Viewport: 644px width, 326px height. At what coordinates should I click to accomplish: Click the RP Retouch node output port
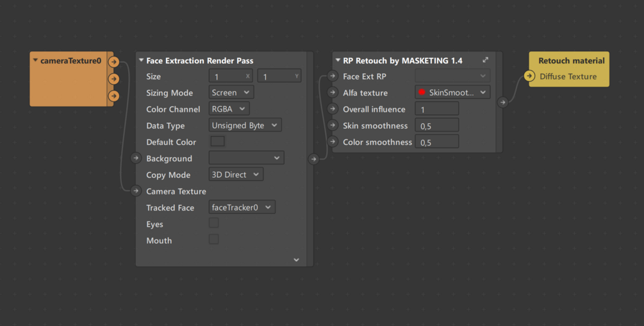503,101
